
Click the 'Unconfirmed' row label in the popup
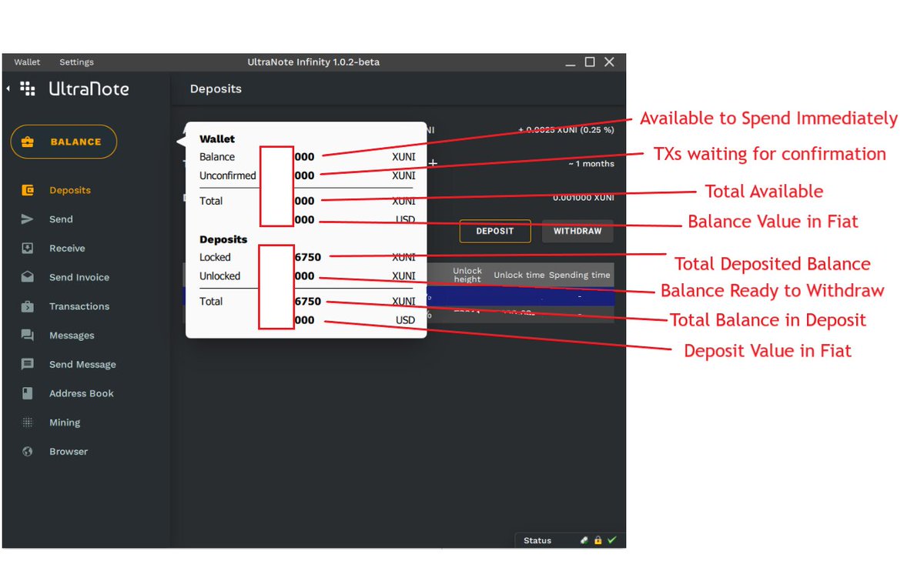point(228,175)
